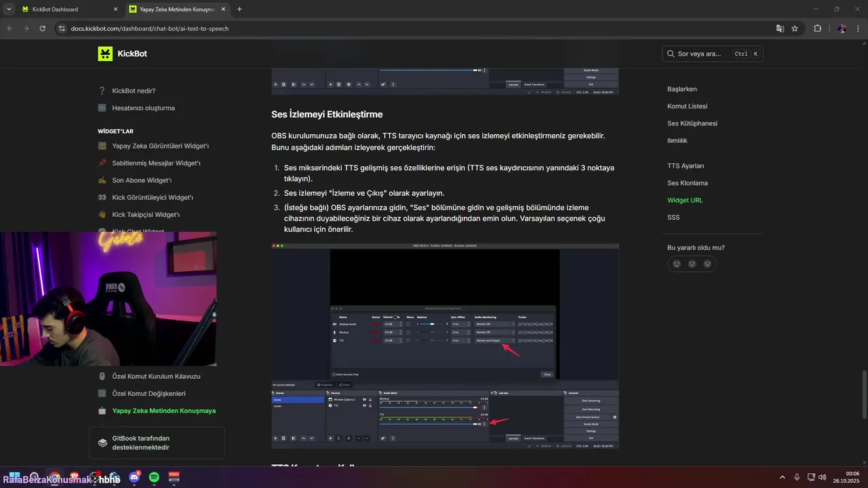The width and height of the screenshot is (868, 488).
Task: Jump to Ilımlılık section
Action: click(x=677, y=140)
